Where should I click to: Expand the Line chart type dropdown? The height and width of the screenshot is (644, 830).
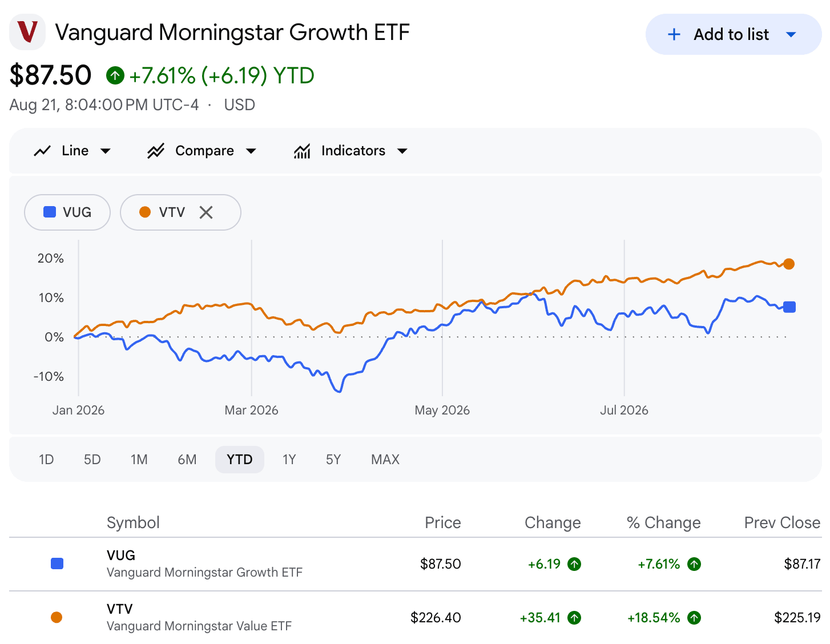106,151
